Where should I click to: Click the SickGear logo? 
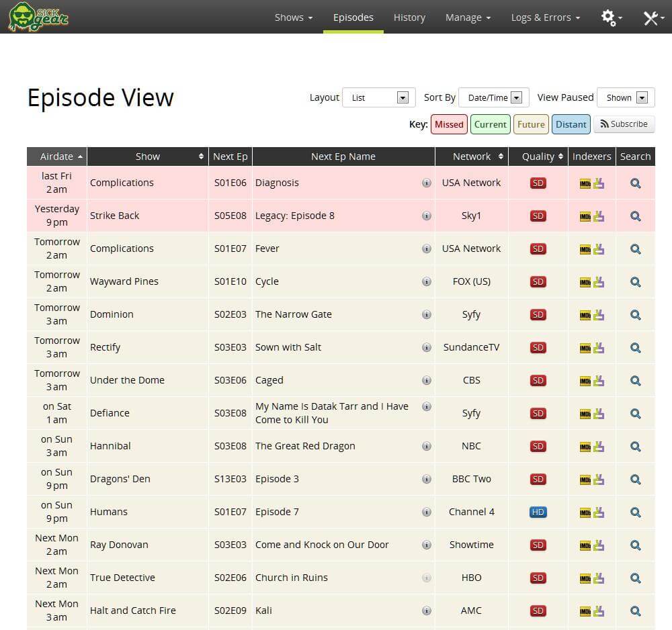click(38, 17)
